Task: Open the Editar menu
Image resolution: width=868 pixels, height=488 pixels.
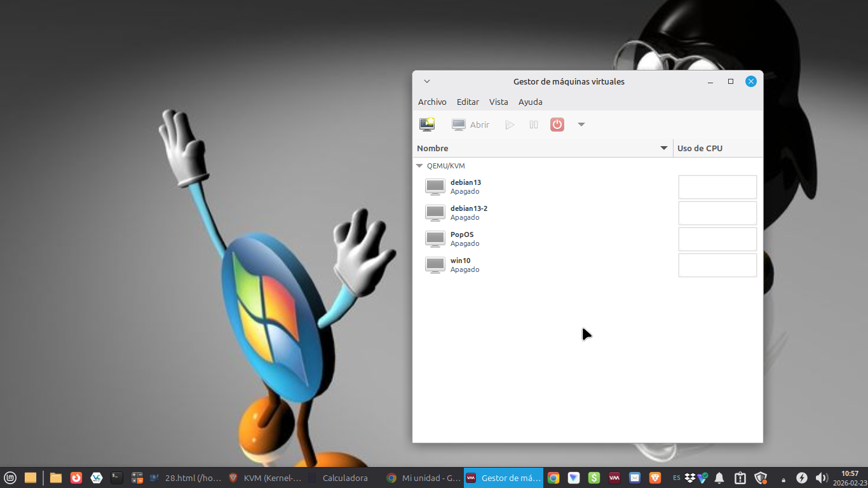Action: [468, 102]
